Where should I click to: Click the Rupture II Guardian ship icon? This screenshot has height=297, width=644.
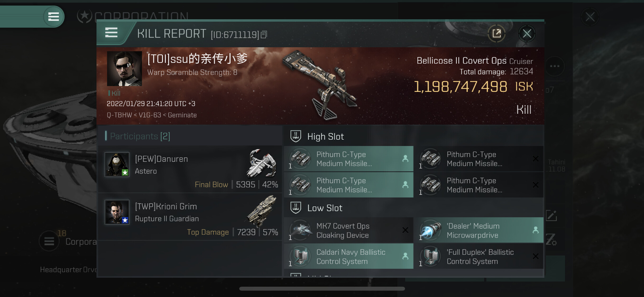click(261, 211)
